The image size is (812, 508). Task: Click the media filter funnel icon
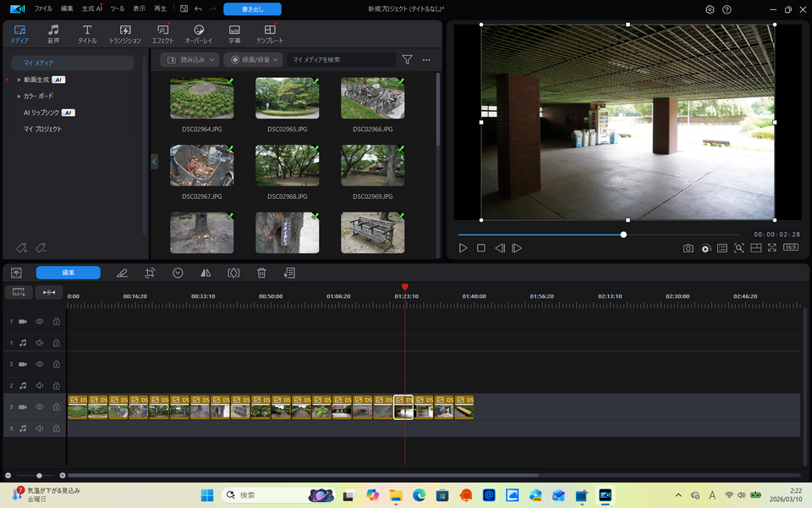(407, 60)
